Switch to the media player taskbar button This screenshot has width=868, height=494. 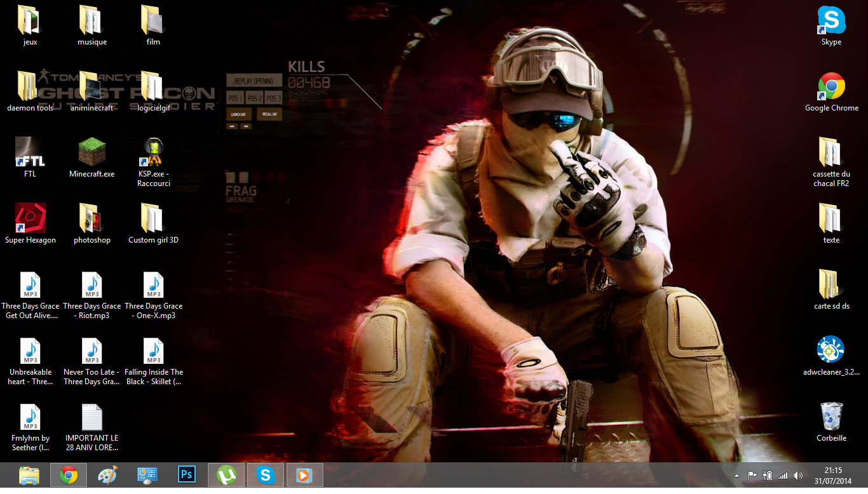(x=305, y=475)
